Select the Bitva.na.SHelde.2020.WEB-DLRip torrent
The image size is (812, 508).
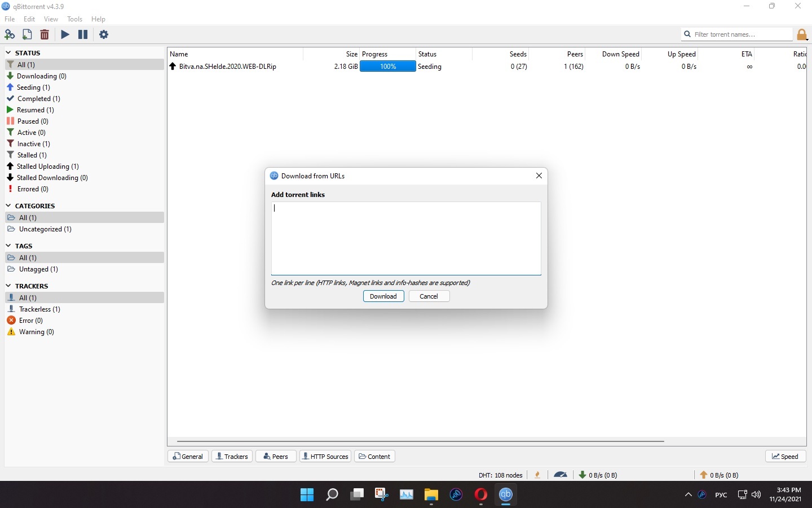(228, 67)
